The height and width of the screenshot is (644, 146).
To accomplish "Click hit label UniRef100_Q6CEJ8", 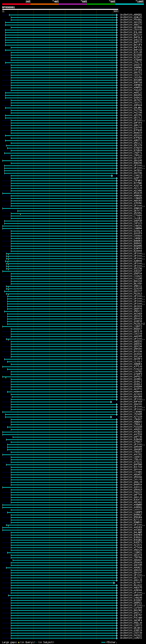I will (131, 331).
